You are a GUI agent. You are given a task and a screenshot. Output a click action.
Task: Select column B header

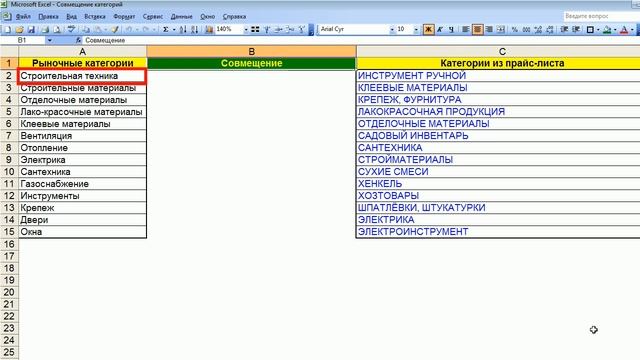tap(251, 52)
